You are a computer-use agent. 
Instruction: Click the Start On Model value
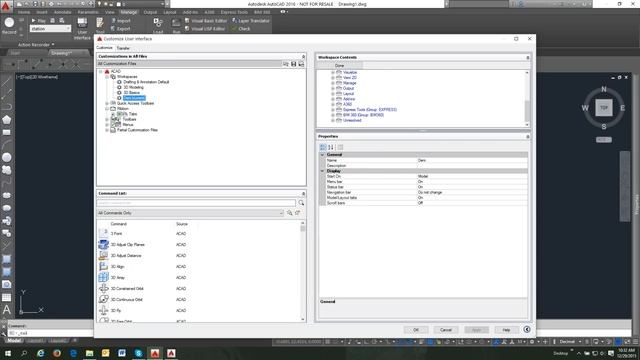472,176
